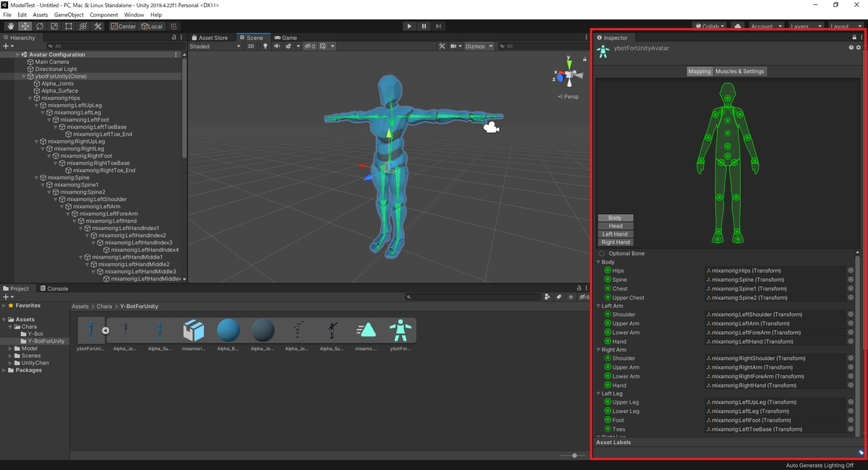
Task: Open the GameObject menu
Action: (69, 14)
